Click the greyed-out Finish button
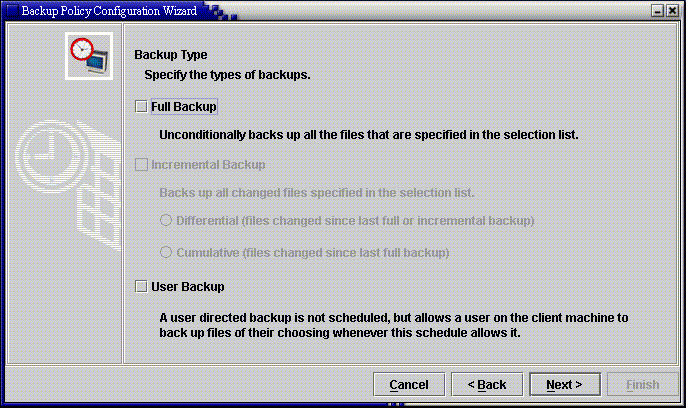Image resolution: width=686 pixels, height=408 pixels. [x=643, y=384]
